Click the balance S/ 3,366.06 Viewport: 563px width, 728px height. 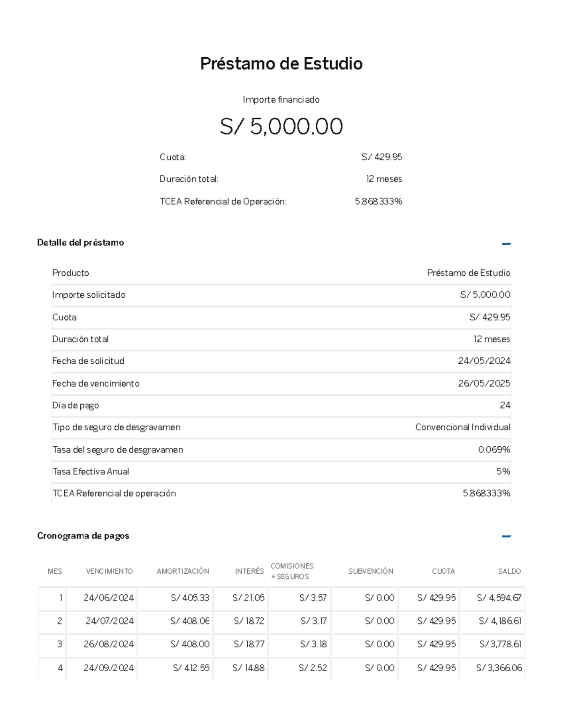499,668
